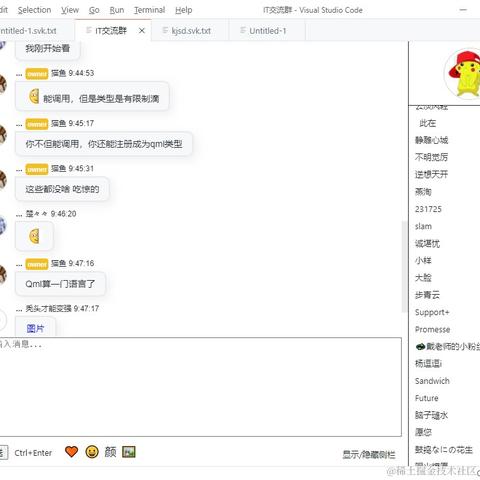The width and height of the screenshot is (480, 480).
Task: Click the file icon on IT交流群 tab
Action: point(89,30)
